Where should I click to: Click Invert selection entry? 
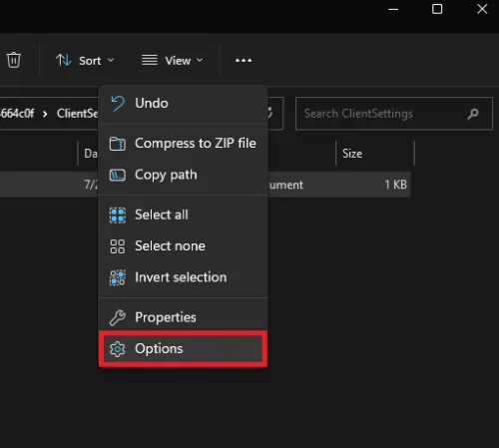[183, 277]
